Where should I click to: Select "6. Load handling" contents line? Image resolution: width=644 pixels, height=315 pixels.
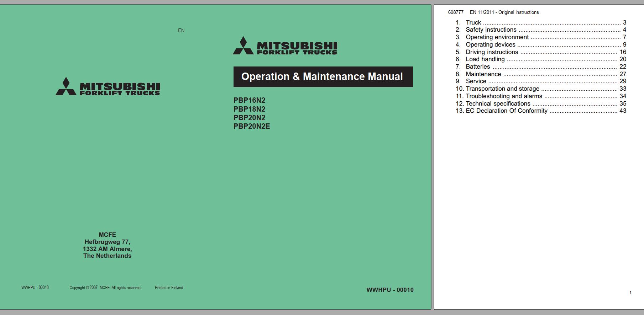541,59
